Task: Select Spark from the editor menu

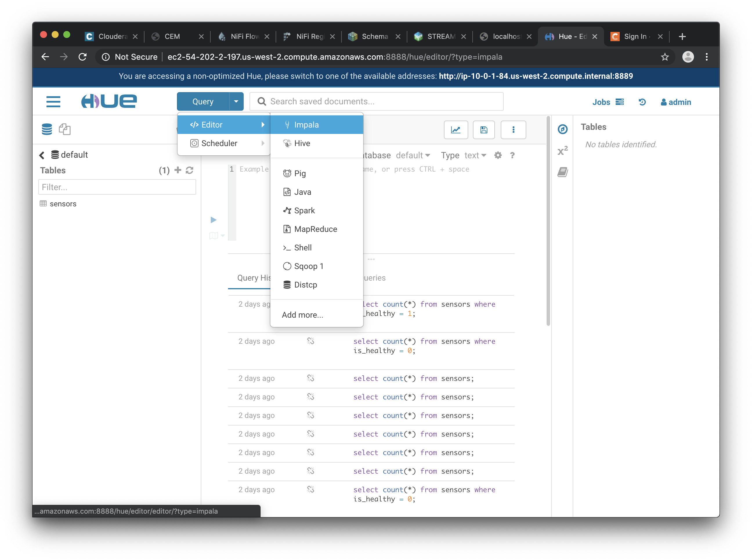Action: [304, 210]
